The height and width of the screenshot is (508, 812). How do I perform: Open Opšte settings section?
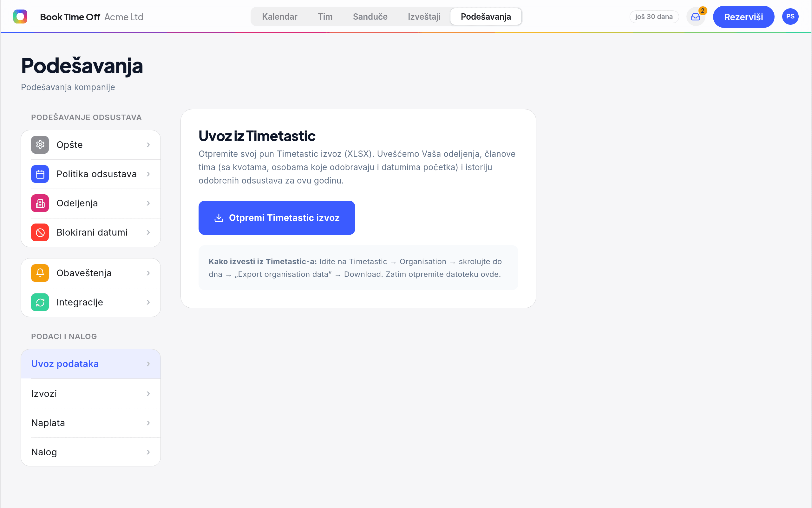91,145
